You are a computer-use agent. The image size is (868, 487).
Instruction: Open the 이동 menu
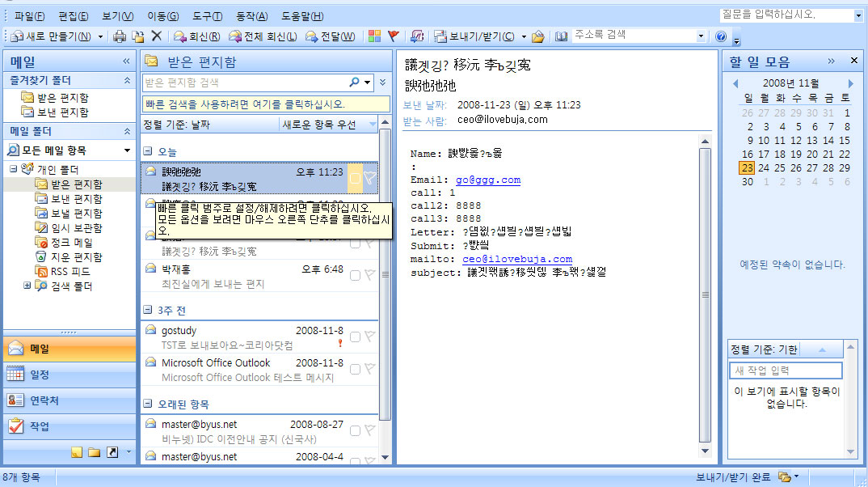(x=162, y=16)
